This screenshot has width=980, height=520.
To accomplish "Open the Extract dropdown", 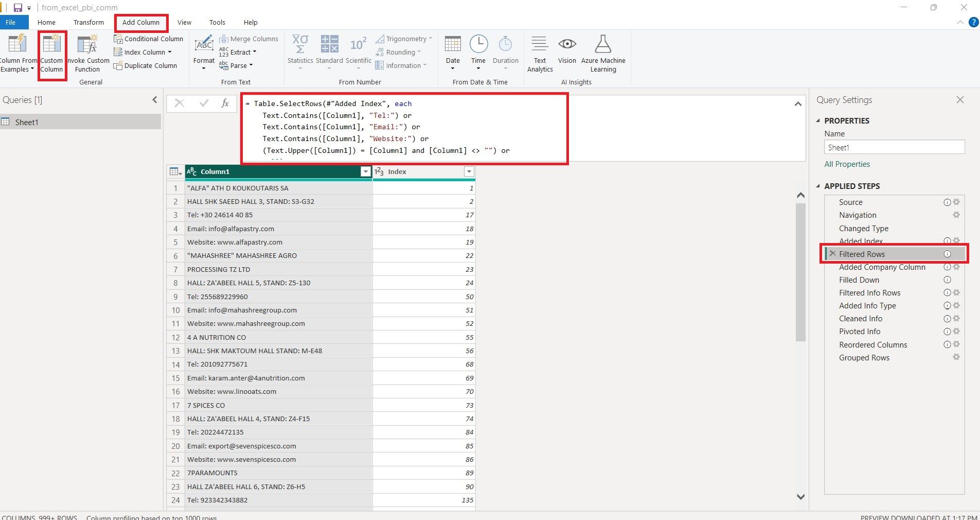I will [x=238, y=52].
